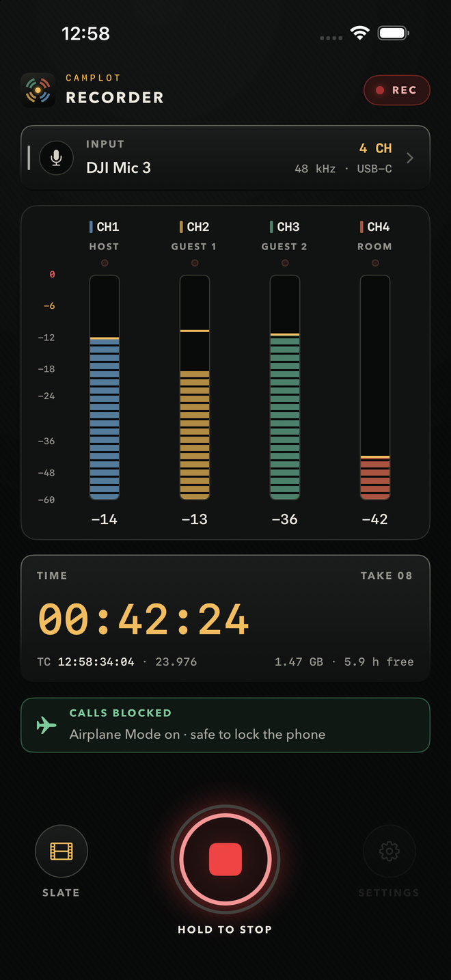
Task: Tap the CH4 red level meter
Action: pyautogui.click(x=375, y=387)
